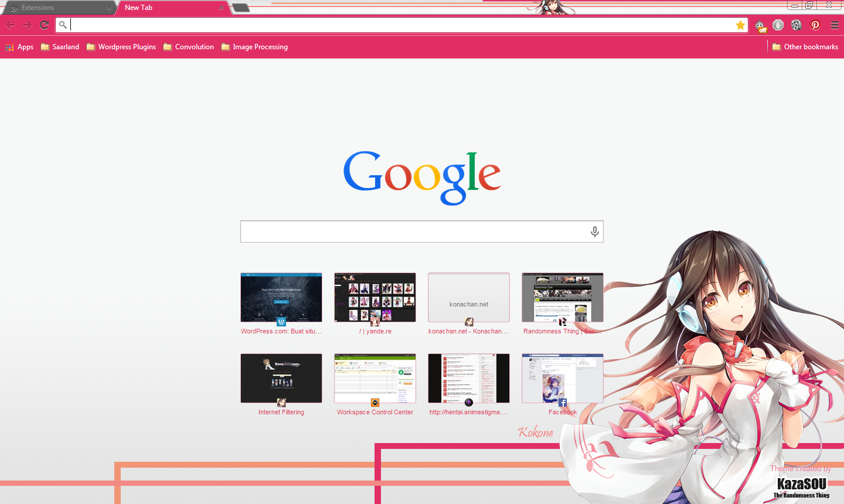The height and width of the screenshot is (504, 844).
Task: Open the hentai.animestigma thumbnail
Action: 469,378
